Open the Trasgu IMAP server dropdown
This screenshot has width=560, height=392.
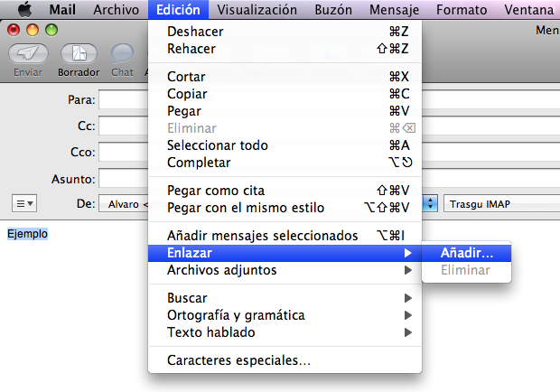click(x=500, y=204)
